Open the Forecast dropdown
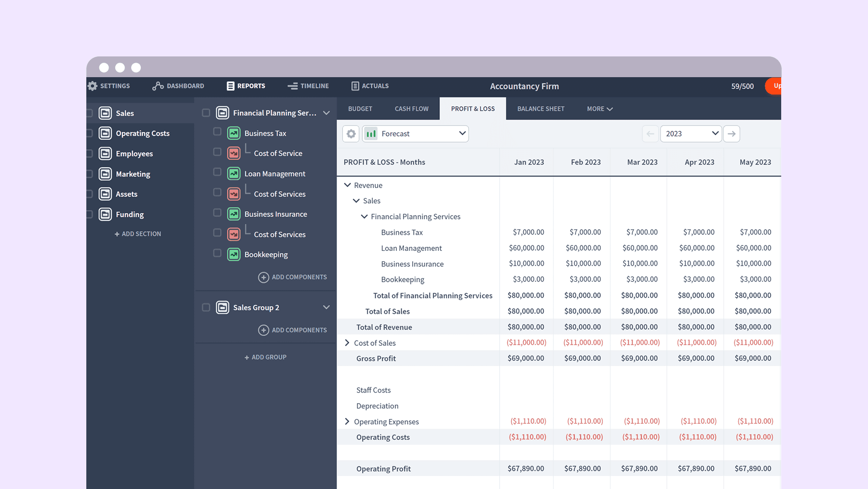The height and width of the screenshot is (489, 868). 415,134
